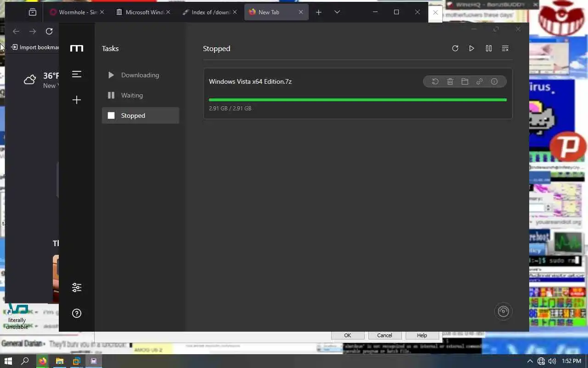Click the green download progress bar
Image resolution: width=588 pixels, height=368 pixels.
(x=358, y=99)
